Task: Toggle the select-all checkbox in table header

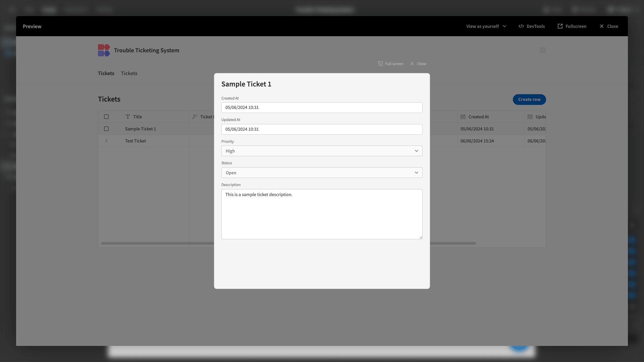Action: pyautogui.click(x=106, y=117)
